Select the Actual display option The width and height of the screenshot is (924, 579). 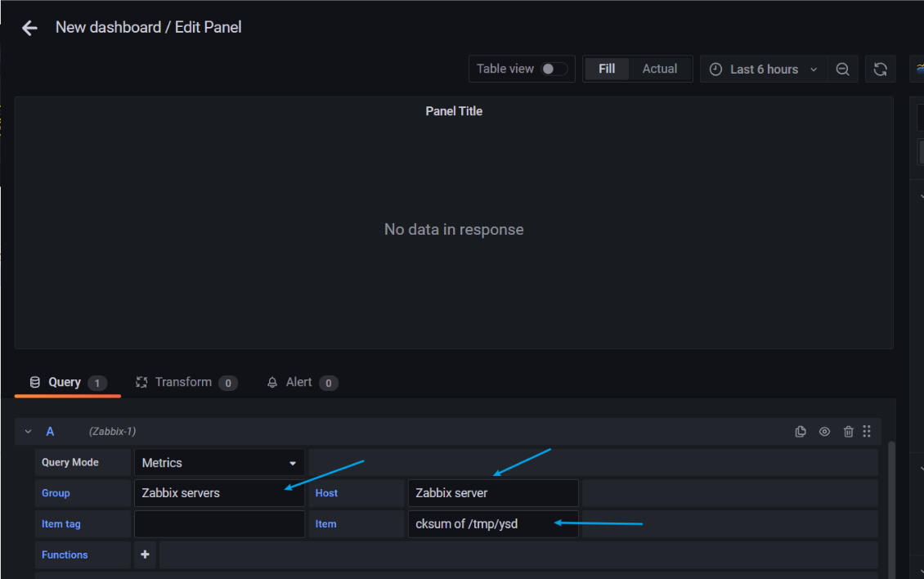pyautogui.click(x=659, y=69)
